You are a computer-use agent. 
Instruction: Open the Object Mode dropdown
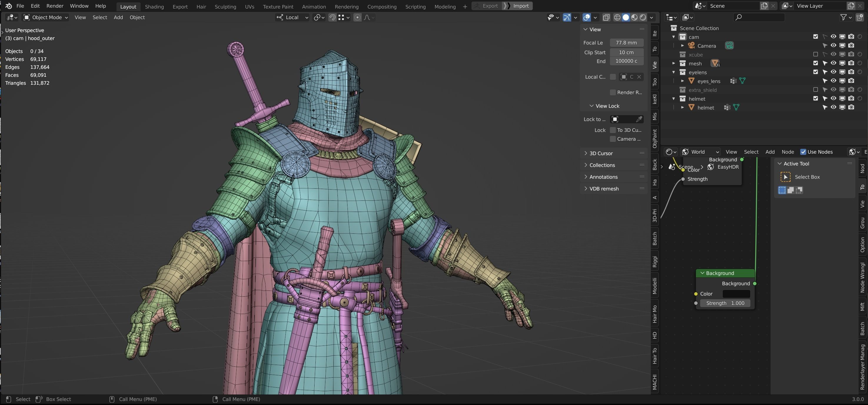(x=46, y=17)
